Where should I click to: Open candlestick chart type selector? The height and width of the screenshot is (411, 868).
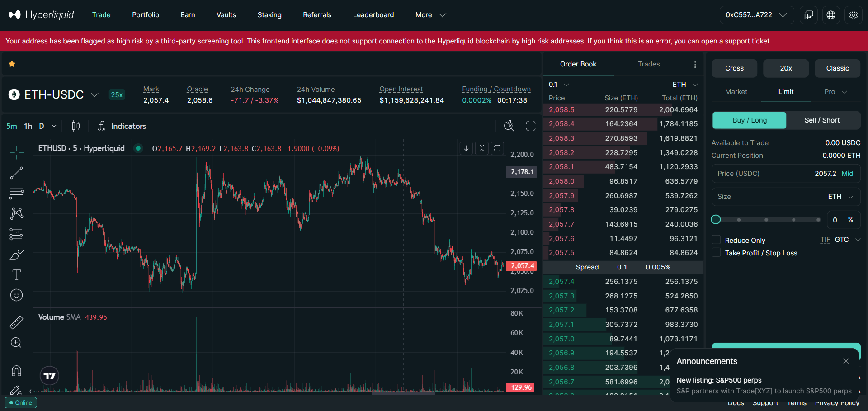point(76,126)
